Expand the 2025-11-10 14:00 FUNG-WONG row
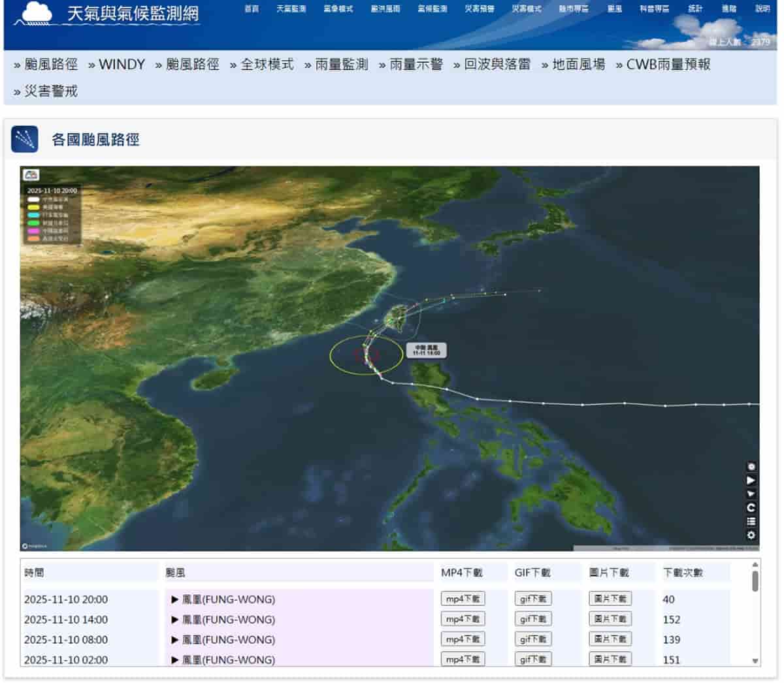Viewport: 784px width, 683px height. [174, 620]
